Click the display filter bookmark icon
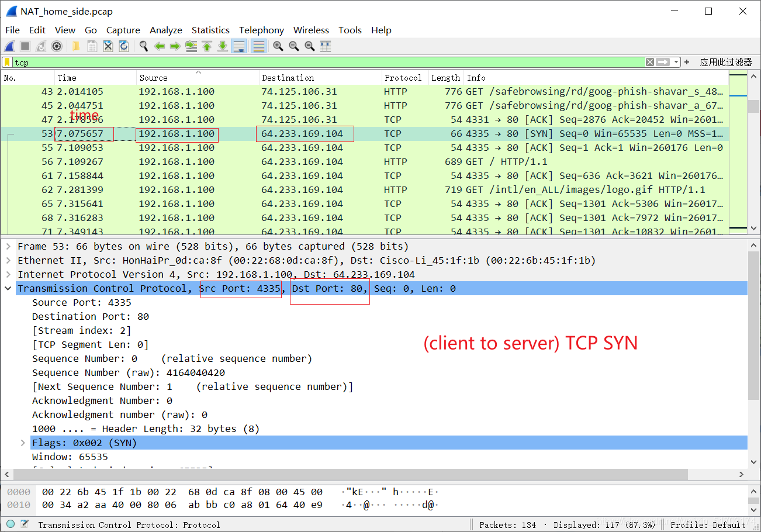The image size is (761, 532). pos(7,62)
